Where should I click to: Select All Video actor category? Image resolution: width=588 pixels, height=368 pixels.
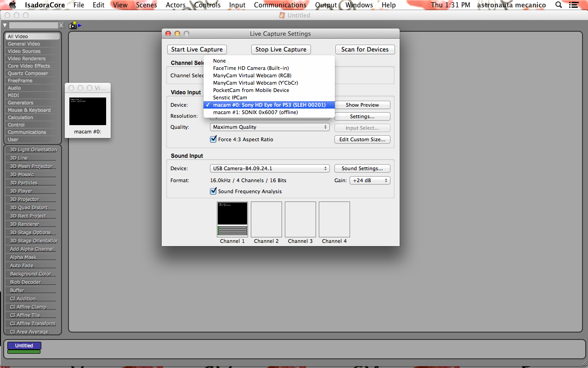point(32,36)
